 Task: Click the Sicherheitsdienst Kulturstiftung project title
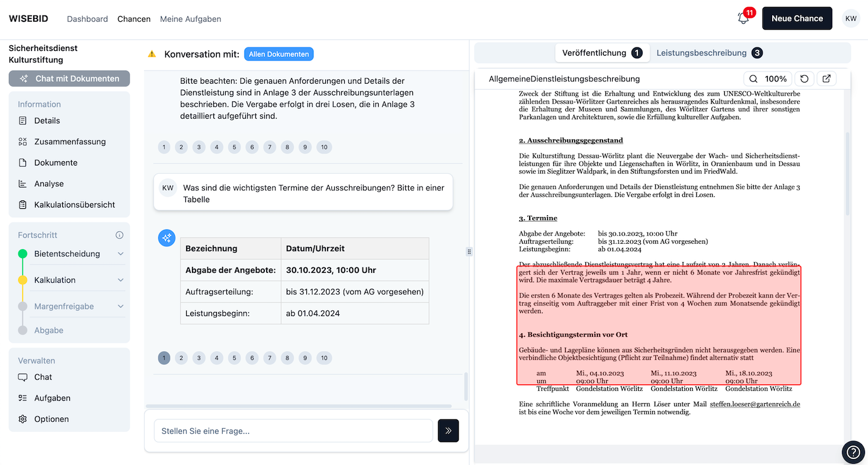click(43, 54)
